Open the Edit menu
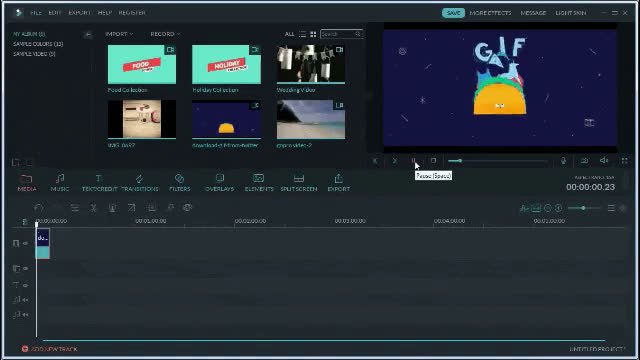Image resolution: width=640 pixels, height=360 pixels. tap(55, 13)
